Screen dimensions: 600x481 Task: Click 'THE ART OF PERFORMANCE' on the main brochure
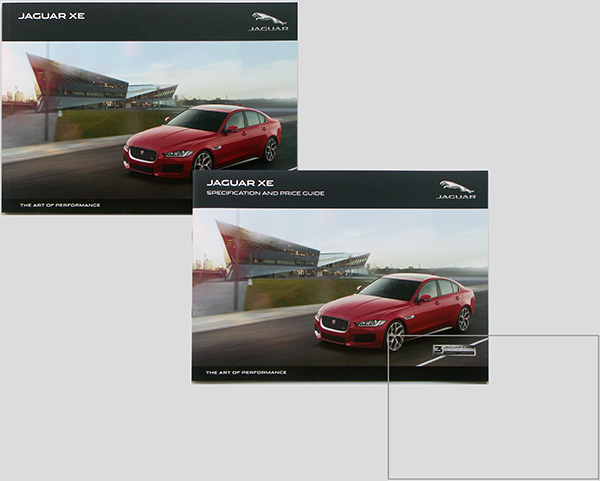pos(60,205)
